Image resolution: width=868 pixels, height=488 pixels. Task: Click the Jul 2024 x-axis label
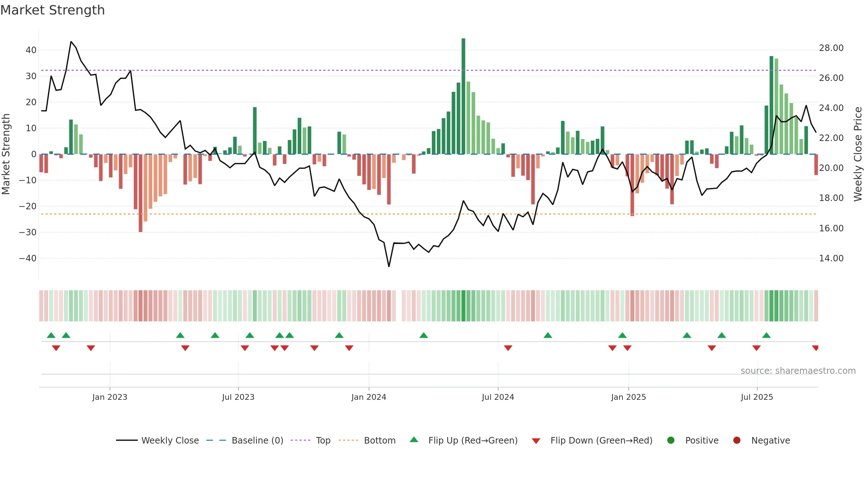click(498, 397)
